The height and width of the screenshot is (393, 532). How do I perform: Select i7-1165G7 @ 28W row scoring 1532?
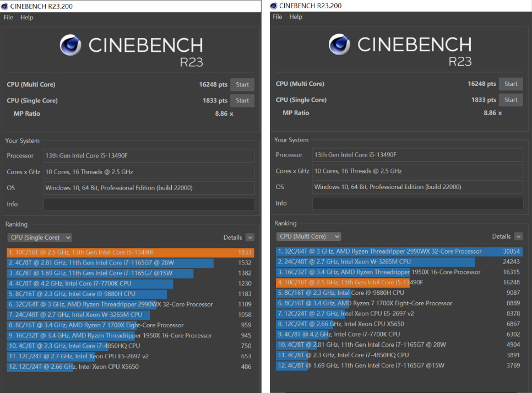(131, 263)
